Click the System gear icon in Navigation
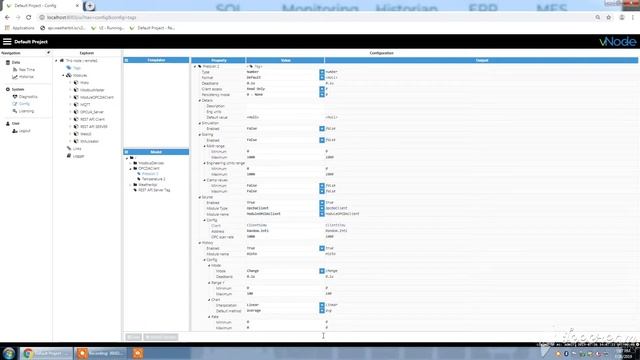 point(8,89)
